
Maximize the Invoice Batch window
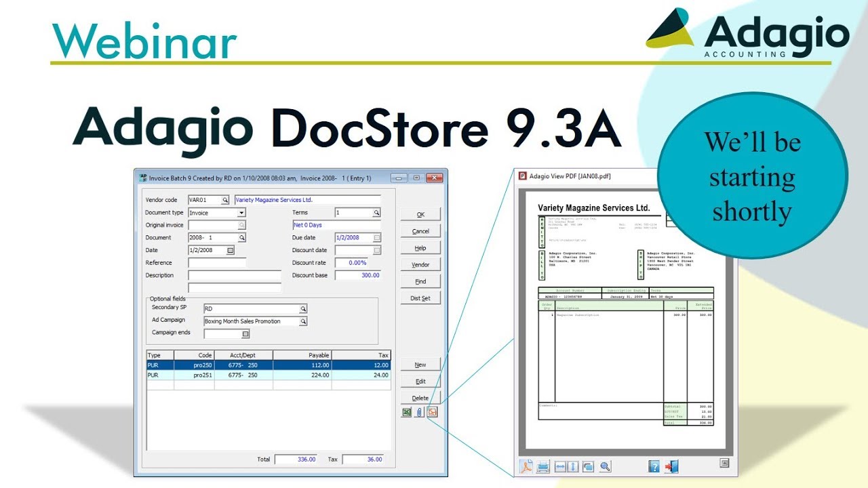416,178
